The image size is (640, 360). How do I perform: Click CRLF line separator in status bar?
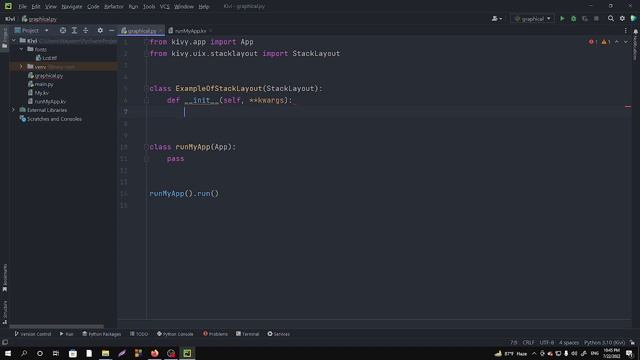[x=528, y=343]
